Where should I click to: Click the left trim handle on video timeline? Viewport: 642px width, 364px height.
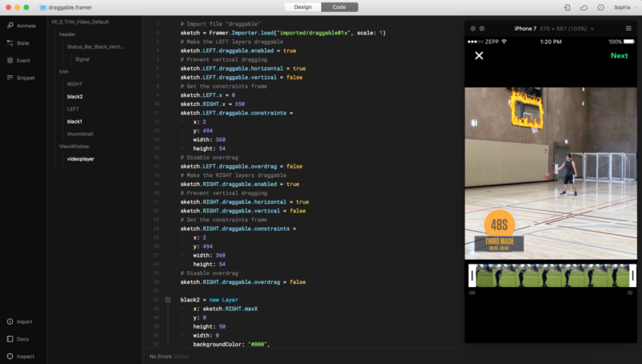pos(471,276)
